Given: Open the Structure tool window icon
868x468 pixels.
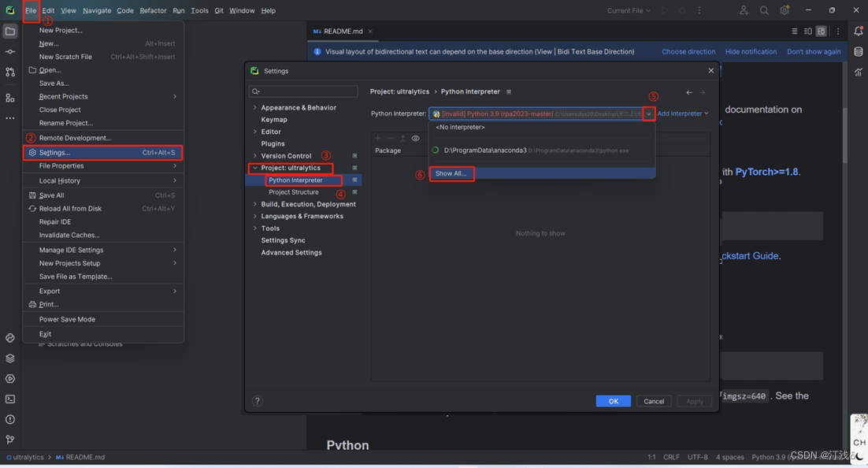Looking at the screenshot, I should tap(10, 98).
